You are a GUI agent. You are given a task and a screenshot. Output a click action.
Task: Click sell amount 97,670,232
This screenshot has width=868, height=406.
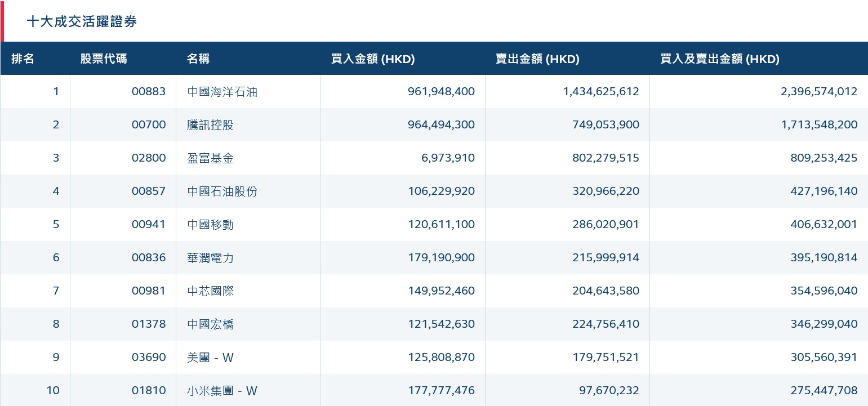[611, 390]
